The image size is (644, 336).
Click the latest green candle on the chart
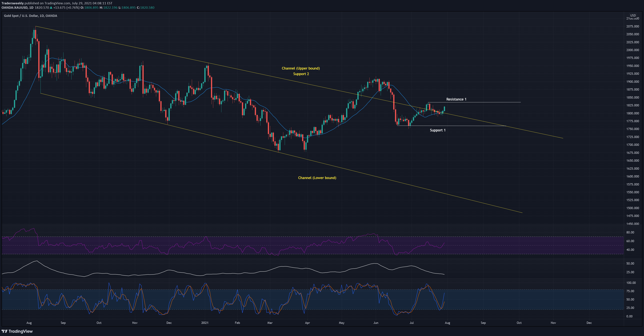coord(444,109)
